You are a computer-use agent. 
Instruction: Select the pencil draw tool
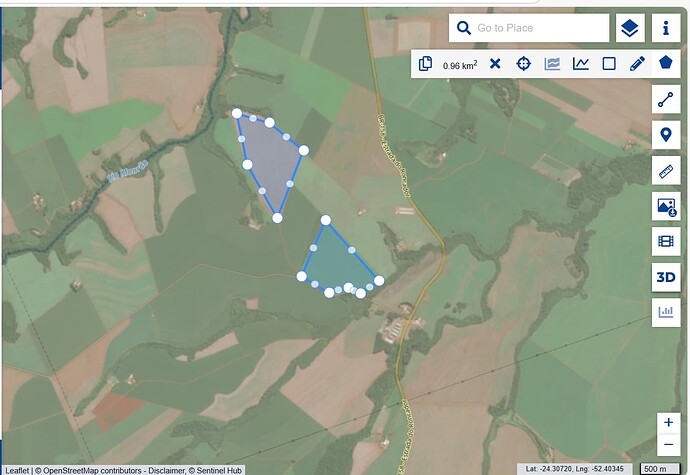pyautogui.click(x=637, y=64)
